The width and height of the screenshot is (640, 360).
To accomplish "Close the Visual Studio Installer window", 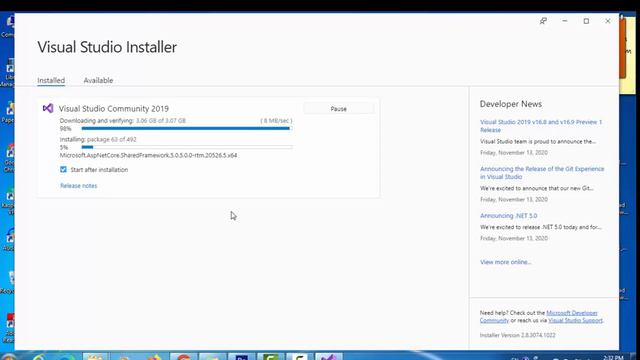I will [608, 21].
